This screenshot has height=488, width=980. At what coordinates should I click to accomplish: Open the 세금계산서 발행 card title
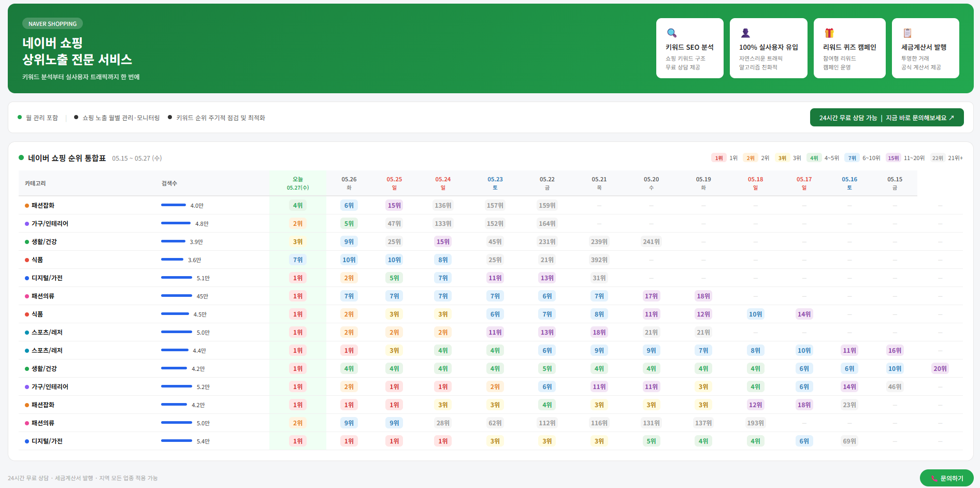(x=924, y=47)
